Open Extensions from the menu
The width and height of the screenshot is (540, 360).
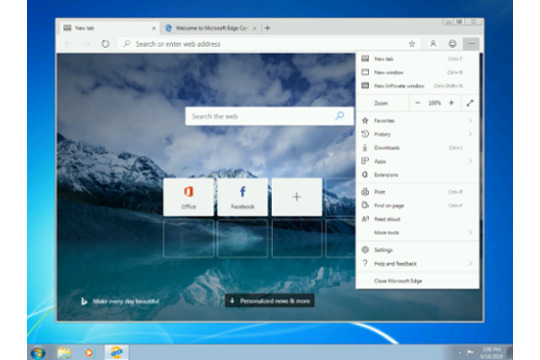pyautogui.click(x=417, y=175)
